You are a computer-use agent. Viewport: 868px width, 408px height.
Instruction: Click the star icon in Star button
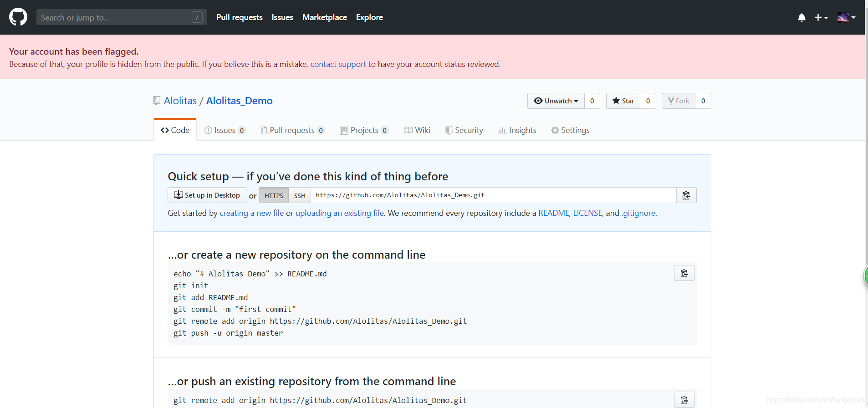coord(616,101)
